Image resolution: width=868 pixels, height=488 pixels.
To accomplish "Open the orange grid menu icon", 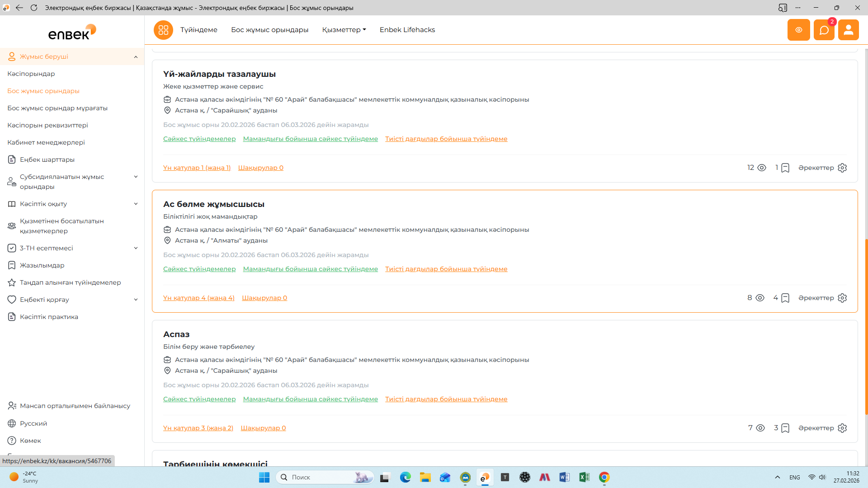I will [163, 30].
